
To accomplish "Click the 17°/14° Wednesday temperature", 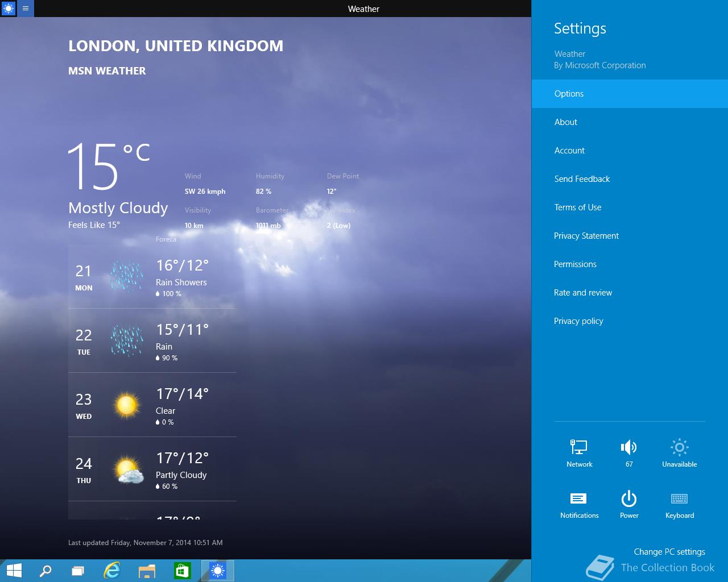I will point(183,394).
